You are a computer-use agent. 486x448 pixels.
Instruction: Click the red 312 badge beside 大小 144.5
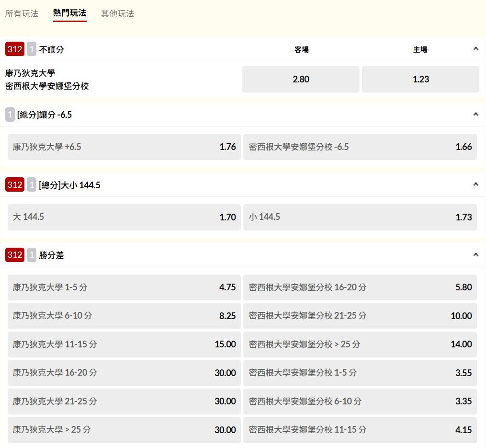(15, 185)
